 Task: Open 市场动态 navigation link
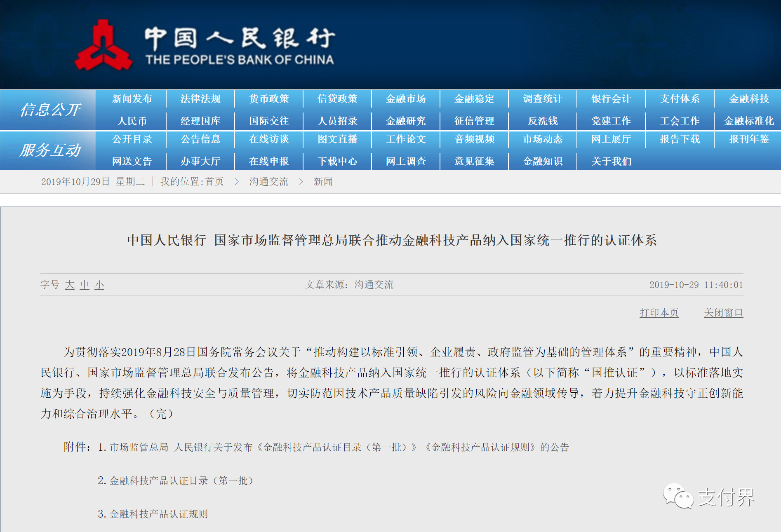point(543,139)
